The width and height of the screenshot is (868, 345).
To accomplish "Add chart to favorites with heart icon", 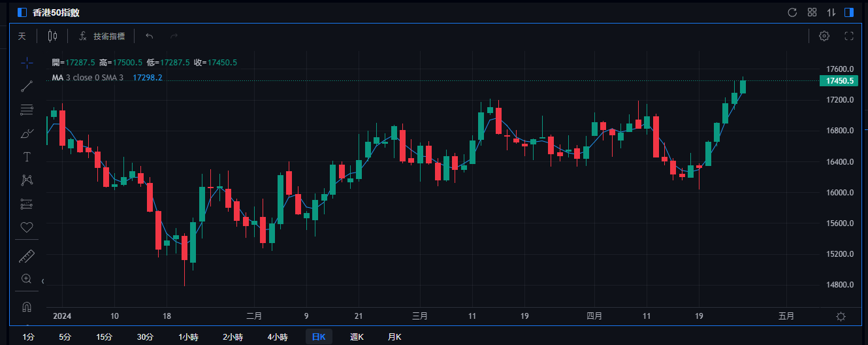I will (27, 227).
